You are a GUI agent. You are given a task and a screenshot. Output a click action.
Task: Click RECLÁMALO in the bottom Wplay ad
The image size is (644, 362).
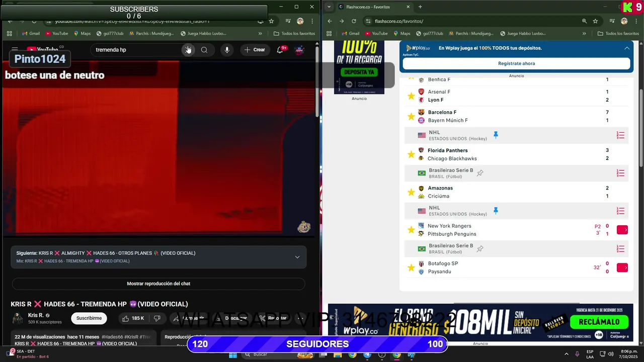coord(599,321)
